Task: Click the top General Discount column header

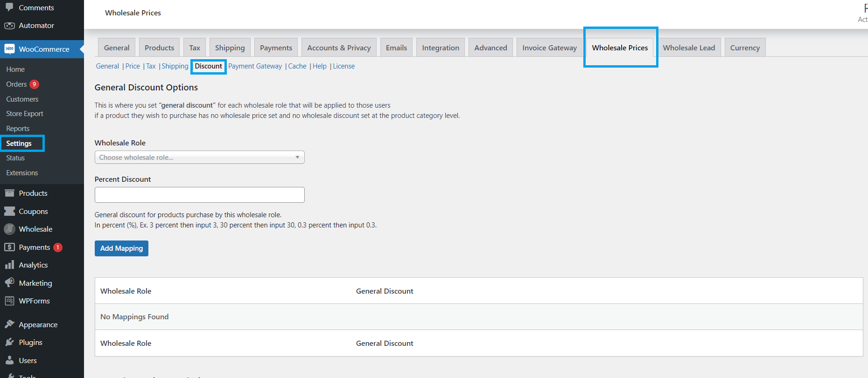Action: [385, 291]
